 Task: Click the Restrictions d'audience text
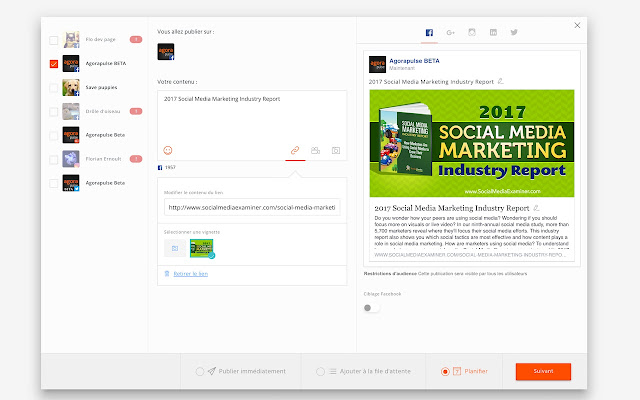point(390,273)
